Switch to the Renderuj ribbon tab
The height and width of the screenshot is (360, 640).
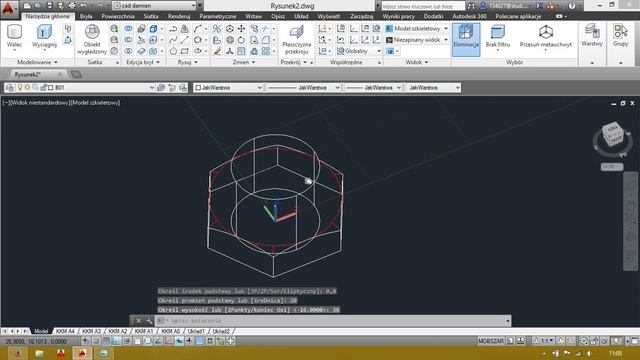tap(179, 16)
